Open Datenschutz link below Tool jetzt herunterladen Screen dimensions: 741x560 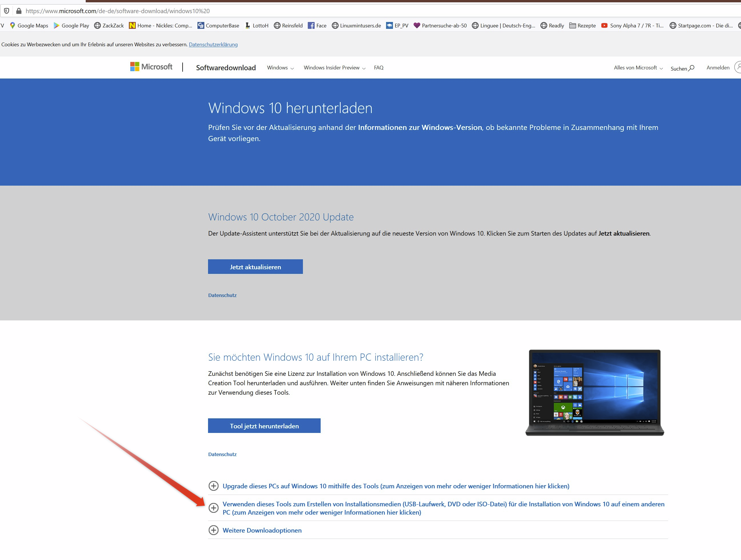222,454
